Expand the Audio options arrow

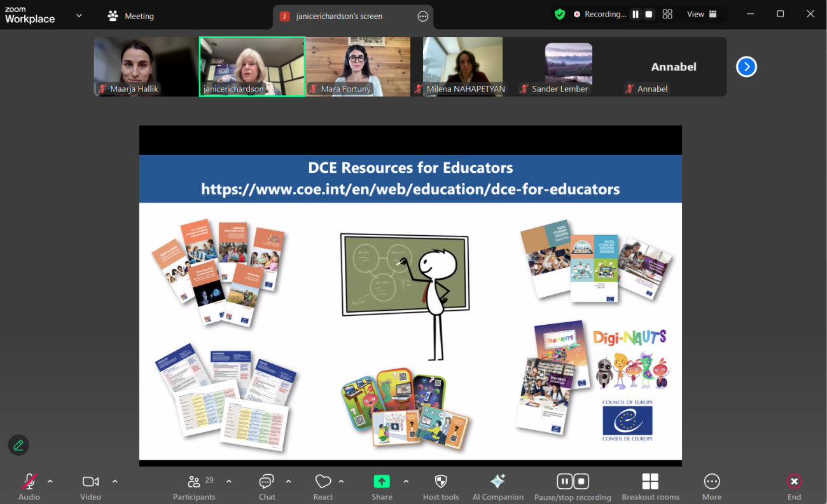50,481
